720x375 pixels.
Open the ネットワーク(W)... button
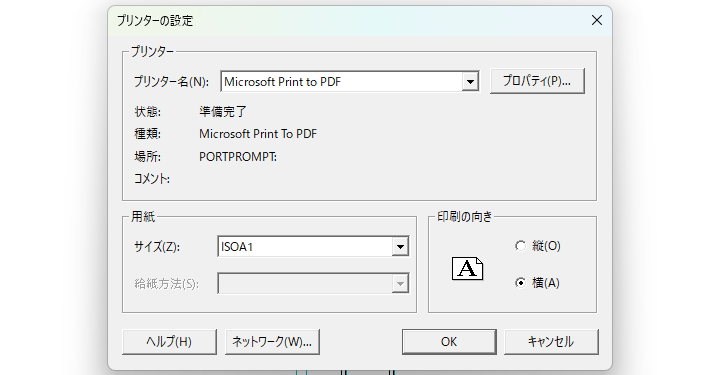pos(272,342)
